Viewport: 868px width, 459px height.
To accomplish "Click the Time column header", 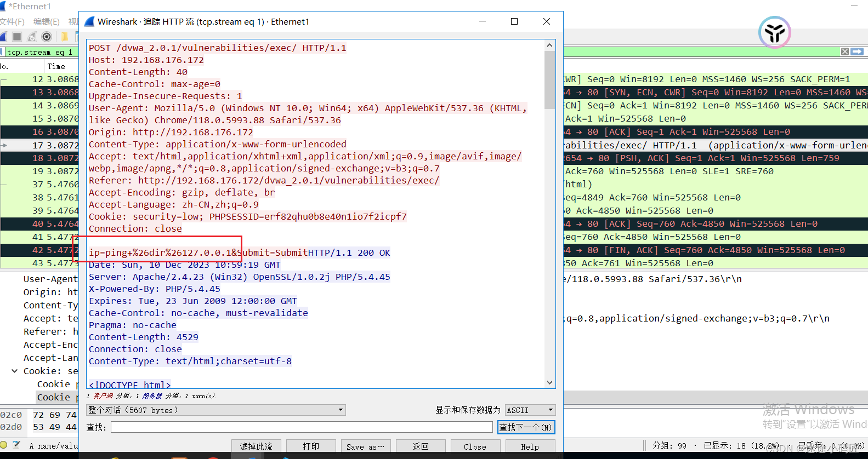I will [x=56, y=66].
